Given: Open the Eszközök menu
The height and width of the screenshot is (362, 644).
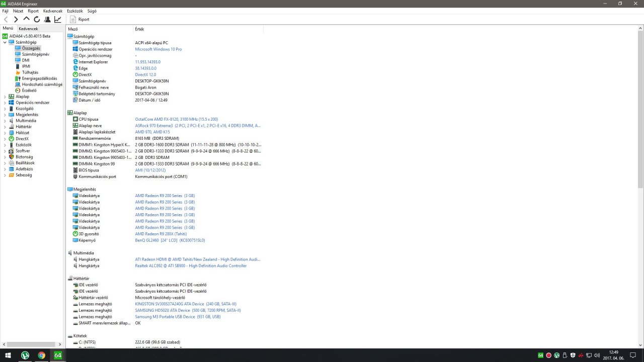Looking at the screenshot, I should click(75, 11).
